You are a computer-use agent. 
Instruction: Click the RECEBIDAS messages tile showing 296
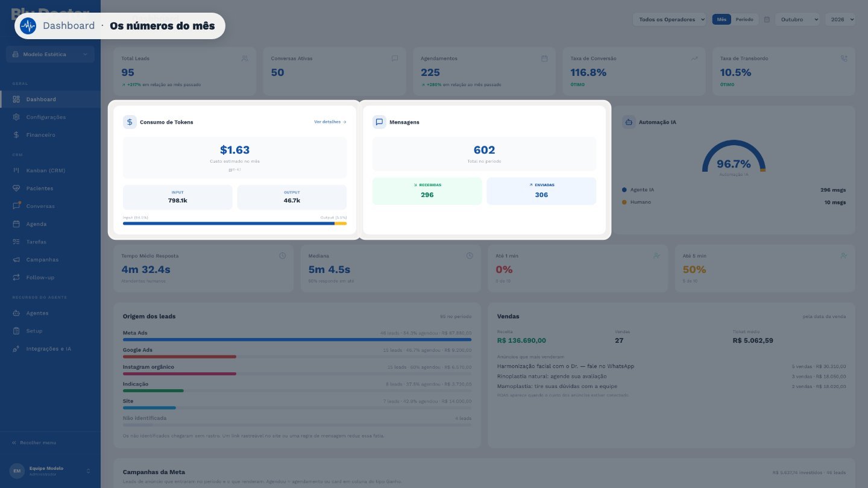tap(427, 191)
